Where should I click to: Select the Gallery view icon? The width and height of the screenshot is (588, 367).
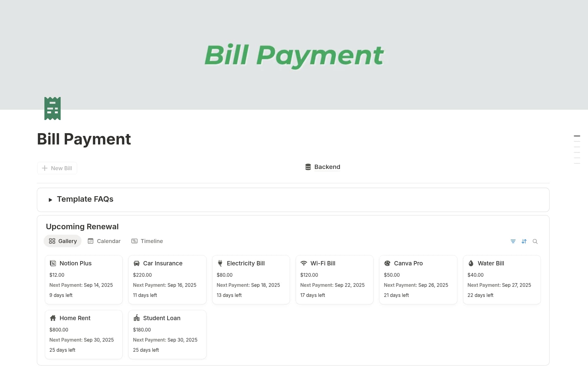[x=52, y=241]
